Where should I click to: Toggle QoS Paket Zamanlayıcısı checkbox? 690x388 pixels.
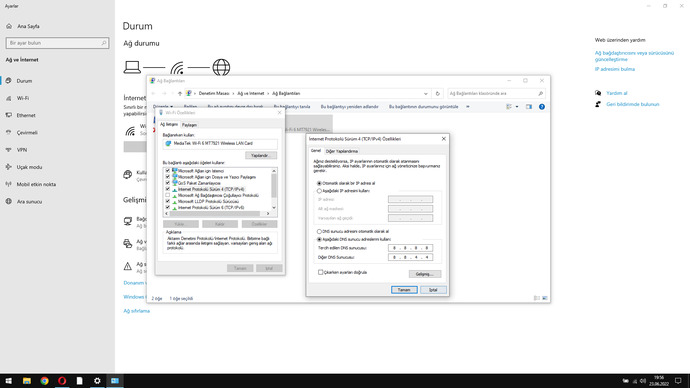(x=168, y=183)
